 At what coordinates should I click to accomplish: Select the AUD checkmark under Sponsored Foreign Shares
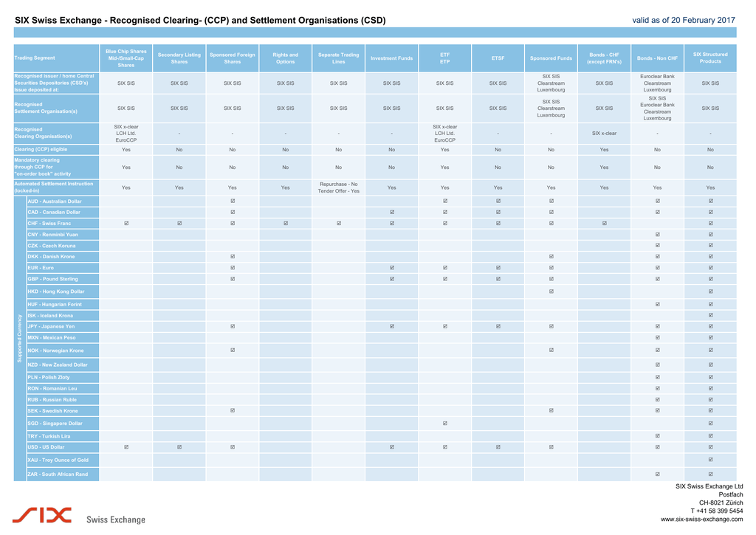(x=233, y=201)
